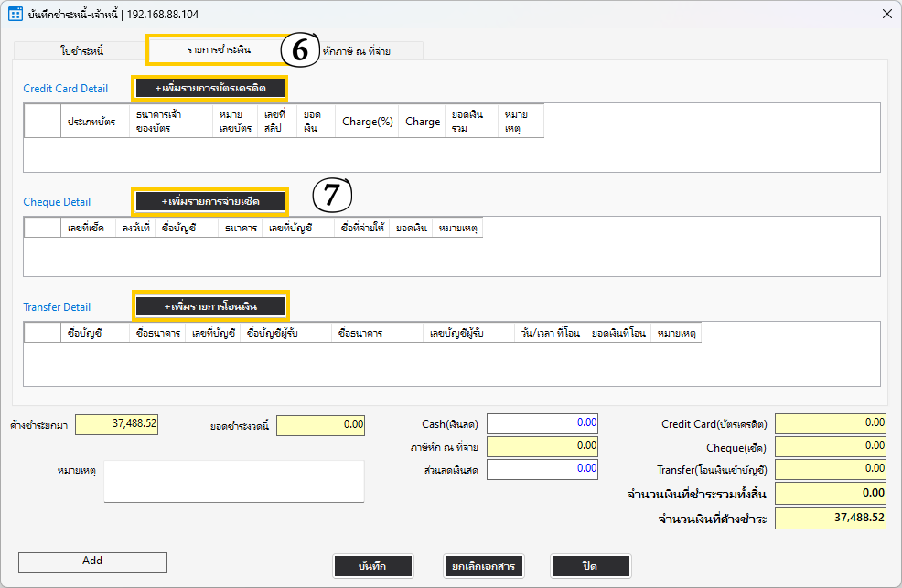This screenshot has width=902, height=588.
Task: Close the payment record window
Action: coord(886,15)
